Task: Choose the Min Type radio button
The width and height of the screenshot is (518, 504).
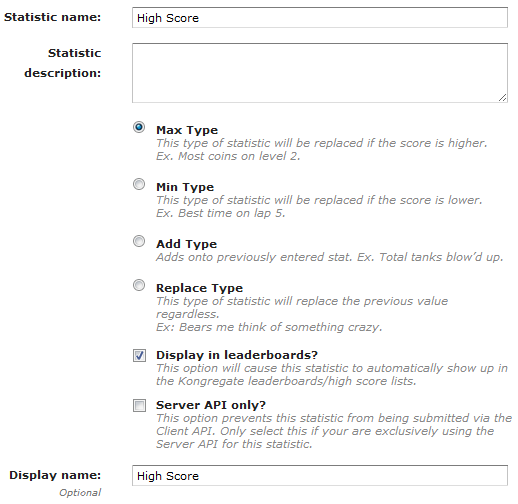Action: pos(139,184)
